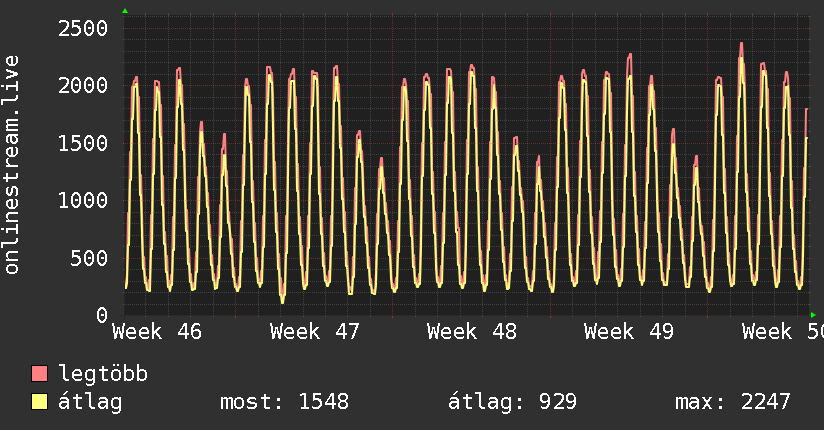Click the 'átlag: 929' statistic

[512, 402]
